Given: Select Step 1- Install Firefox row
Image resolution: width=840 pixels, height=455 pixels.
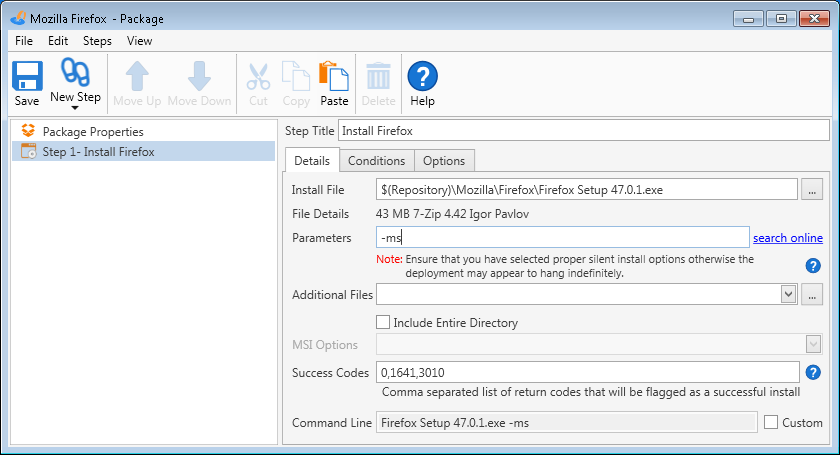Looking at the screenshot, I should coord(143,152).
